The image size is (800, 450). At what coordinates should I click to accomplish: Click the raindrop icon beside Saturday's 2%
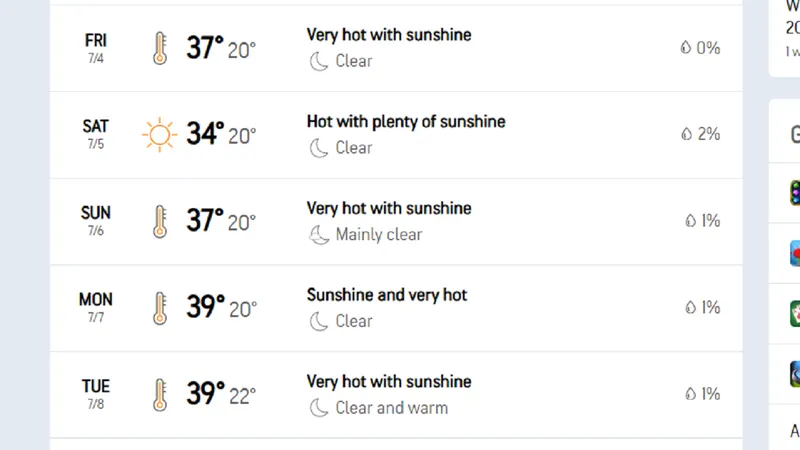[686, 134]
